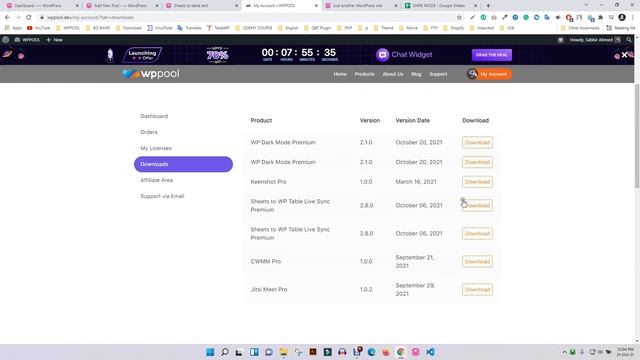The height and width of the screenshot is (360, 640).
Task: Click the wppool logo in site header
Action: click(151, 74)
